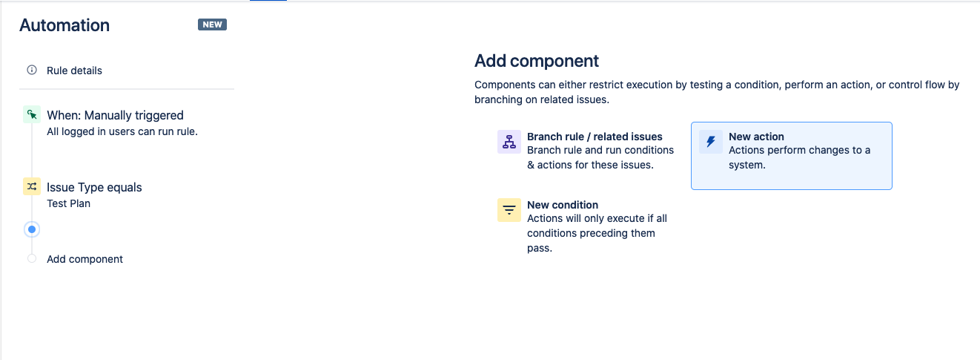
Task: Click the Rule details info icon
Action: pyautogui.click(x=32, y=71)
